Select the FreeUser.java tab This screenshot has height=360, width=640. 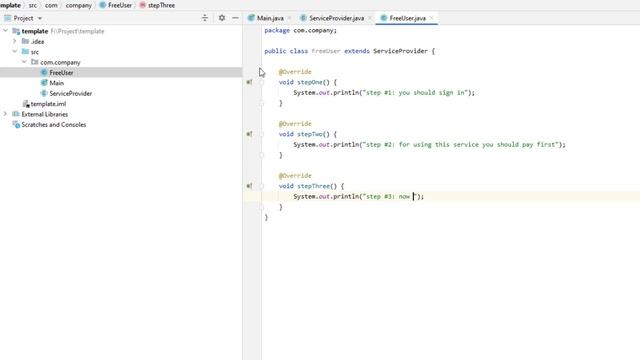[407, 18]
